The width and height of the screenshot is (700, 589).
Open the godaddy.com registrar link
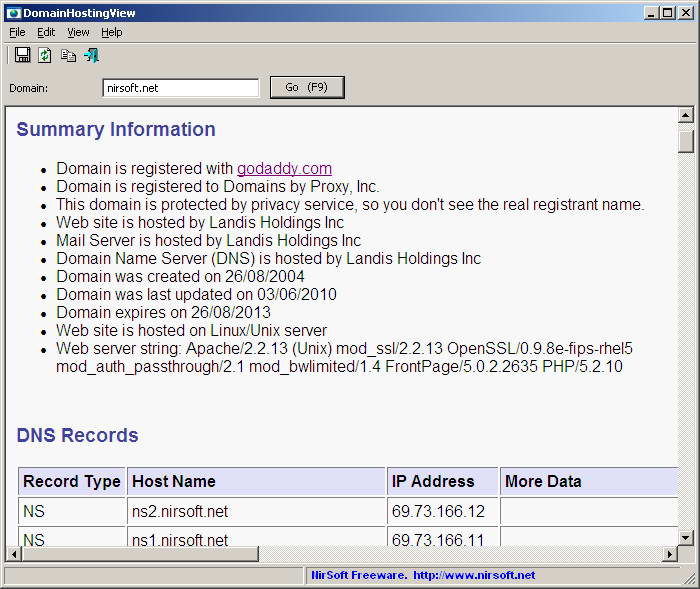284,169
